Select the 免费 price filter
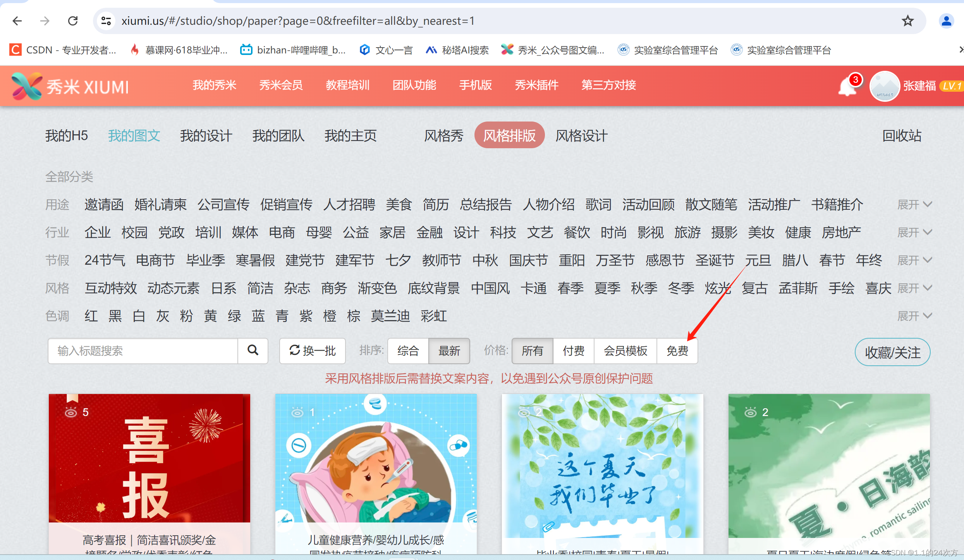Image resolution: width=964 pixels, height=560 pixels. point(677,351)
